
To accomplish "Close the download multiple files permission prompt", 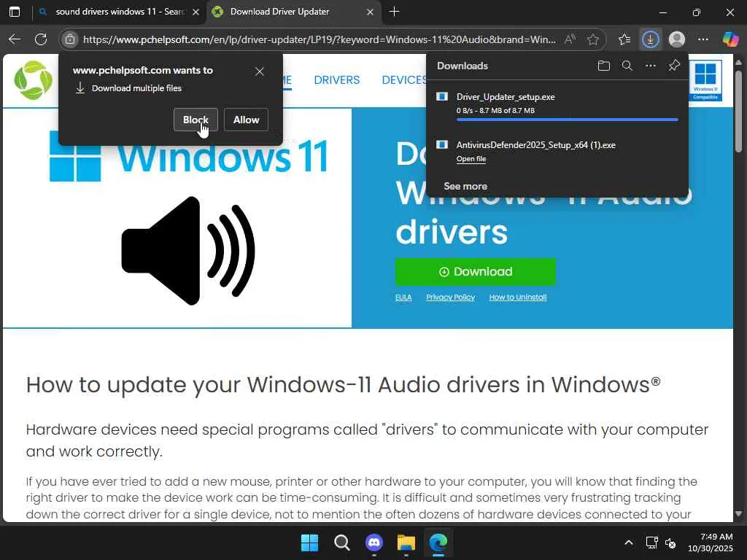I will [x=260, y=71].
